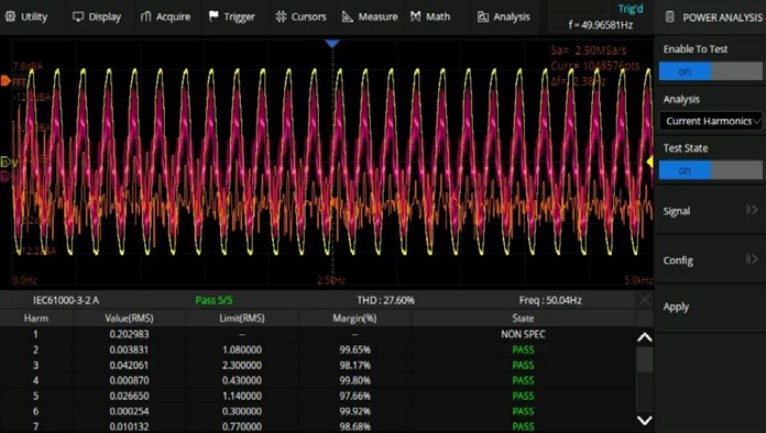Click the Measure ruler icon

pyautogui.click(x=347, y=17)
